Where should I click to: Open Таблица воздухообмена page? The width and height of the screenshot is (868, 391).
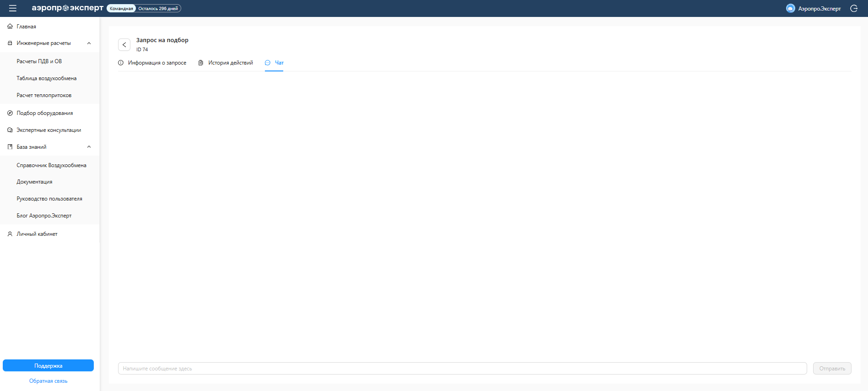pyautogui.click(x=47, y=78)
